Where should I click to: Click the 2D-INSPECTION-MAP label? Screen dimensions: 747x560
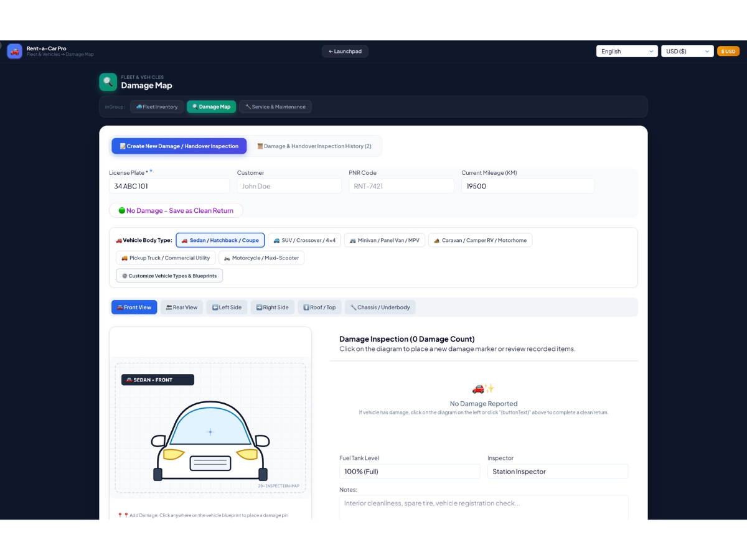pos(279,486)
